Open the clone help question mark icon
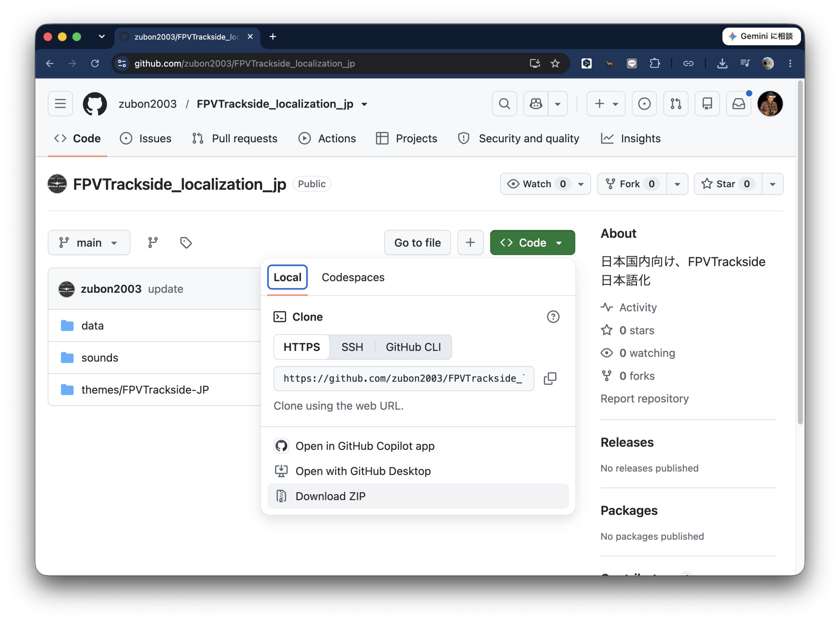 point(553,317)
